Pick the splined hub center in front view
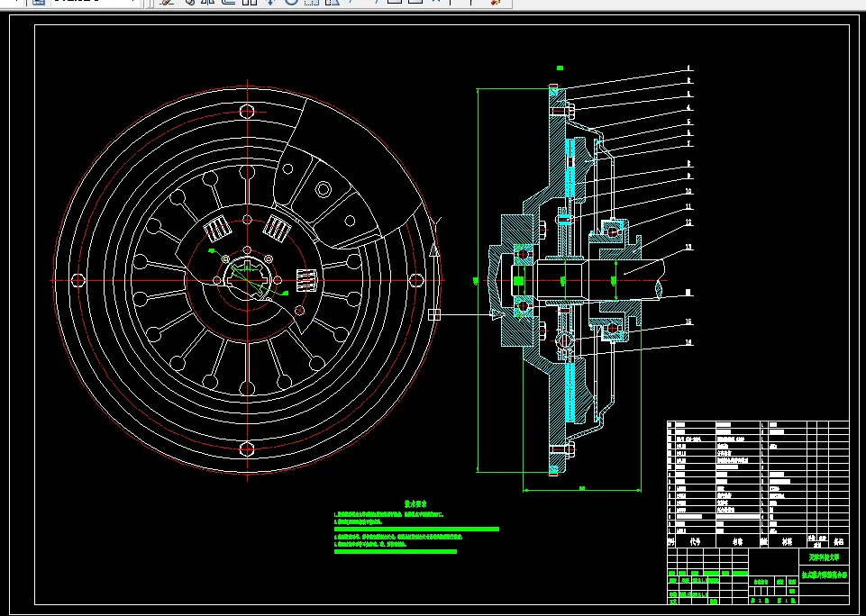Viewport: 866px width, 616px height. click(x=248, y=280)
